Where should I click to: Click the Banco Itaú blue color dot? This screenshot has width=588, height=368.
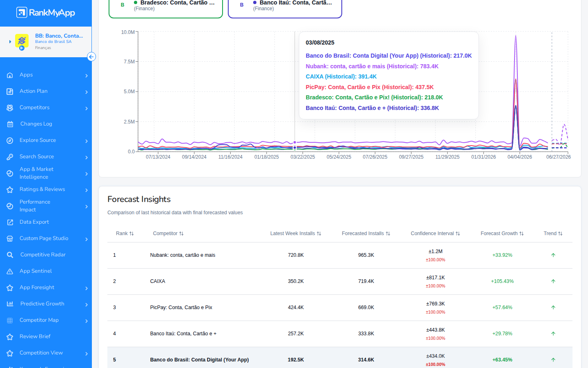(255, 2)
